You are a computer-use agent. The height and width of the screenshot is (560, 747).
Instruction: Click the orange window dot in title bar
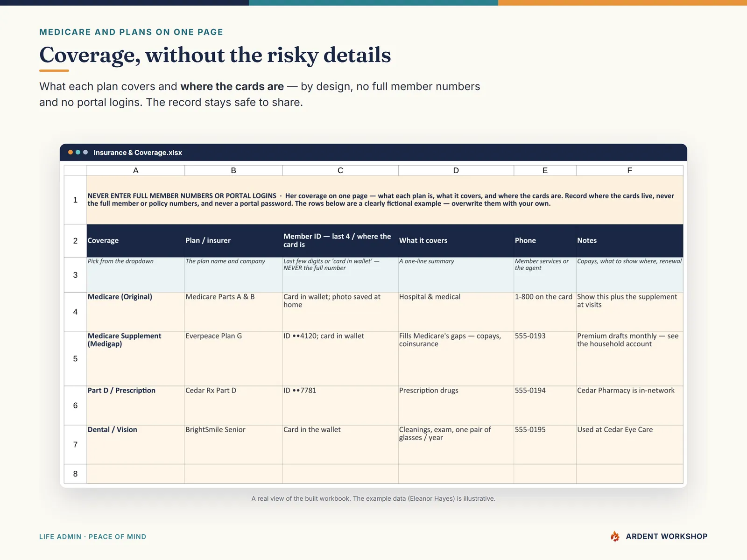[70, 152]
